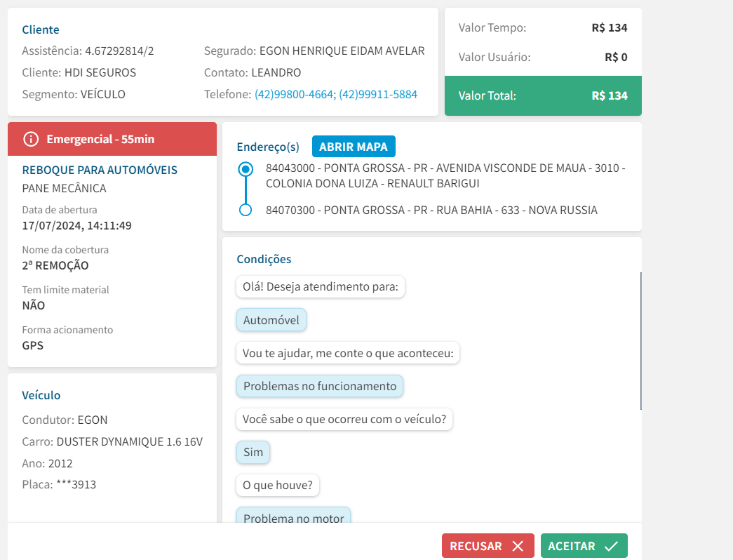
Task: Click the Problema no motor chip
Action: (293, 519)
